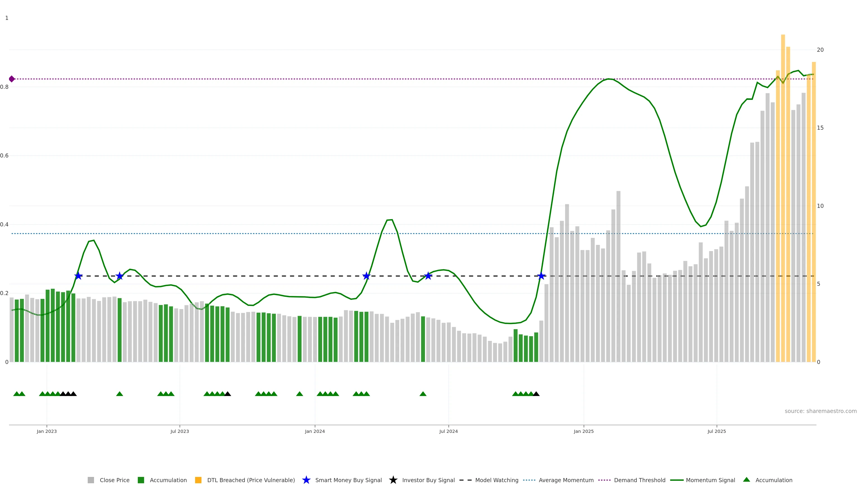Click the tallest orange price bar
This screenshot has height=488, width=868.
point(783,202)
